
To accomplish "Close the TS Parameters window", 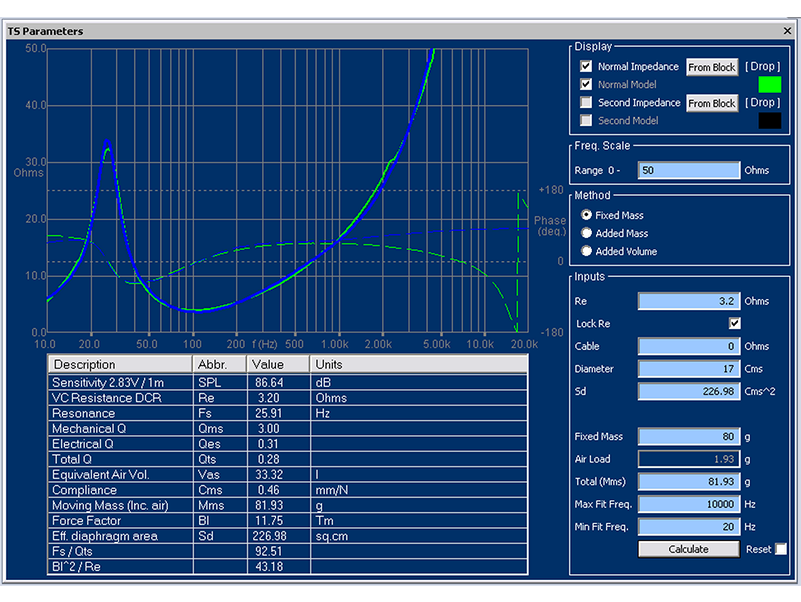I will point(787,31).
